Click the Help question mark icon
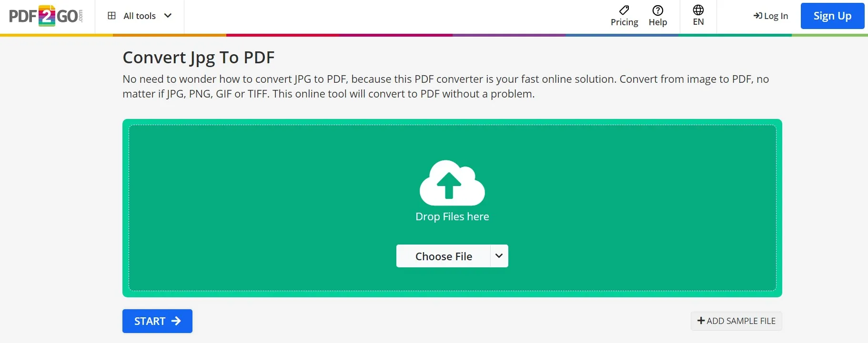 (x=657, y=10)
